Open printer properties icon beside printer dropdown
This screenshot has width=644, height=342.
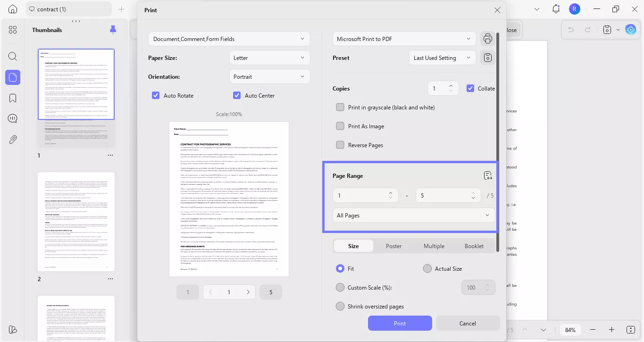click(x=488, y=39)
